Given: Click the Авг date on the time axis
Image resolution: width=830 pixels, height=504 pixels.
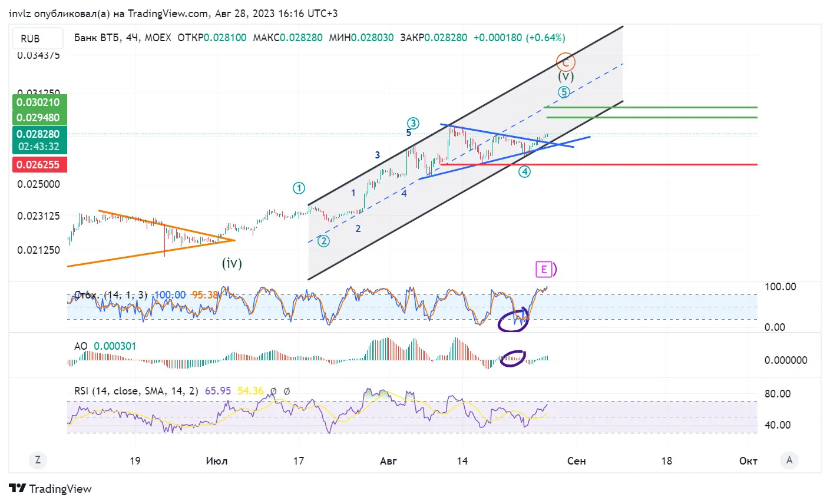Looking at the screenshot, I should click(x=388, y=461).
